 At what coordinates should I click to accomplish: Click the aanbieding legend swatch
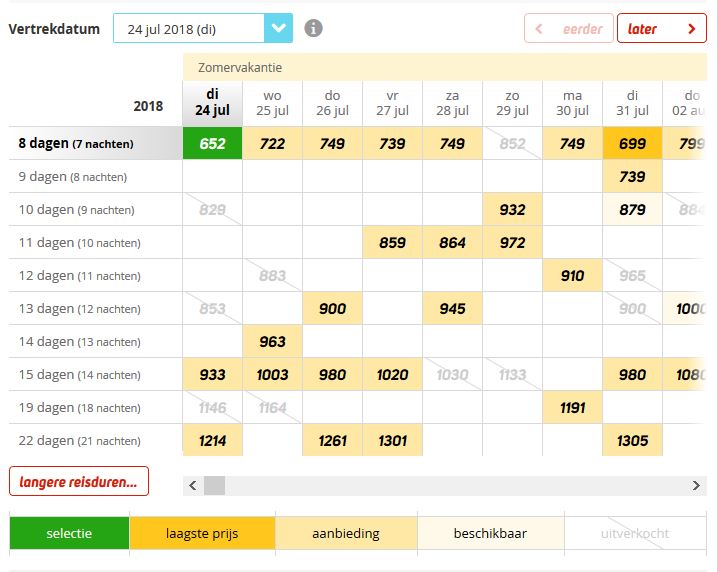point(346,533)
